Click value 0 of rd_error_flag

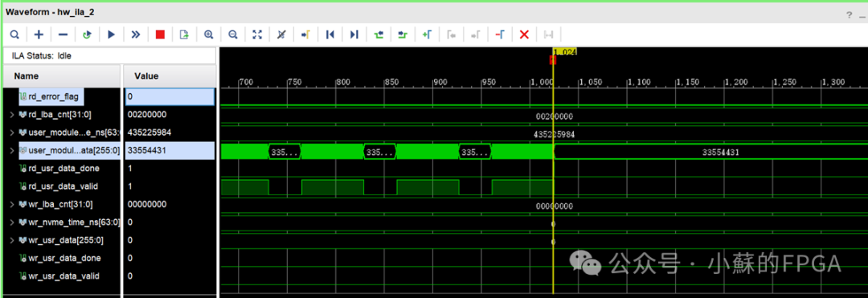[170, 96]
